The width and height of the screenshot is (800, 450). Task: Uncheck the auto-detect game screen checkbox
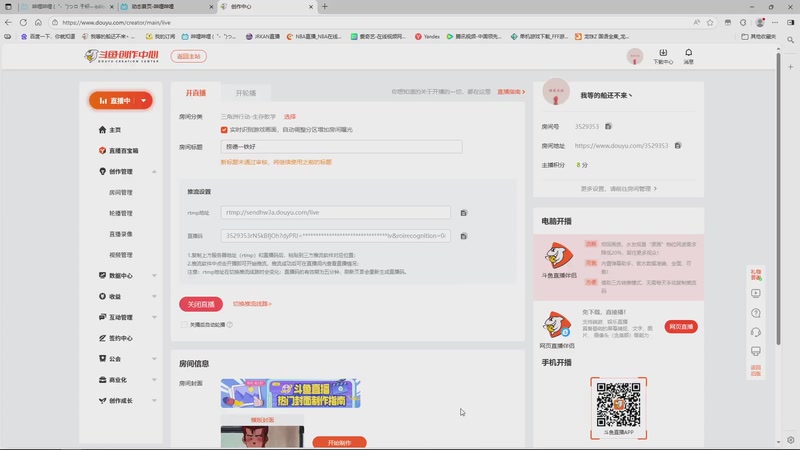(x=224, y=130)
